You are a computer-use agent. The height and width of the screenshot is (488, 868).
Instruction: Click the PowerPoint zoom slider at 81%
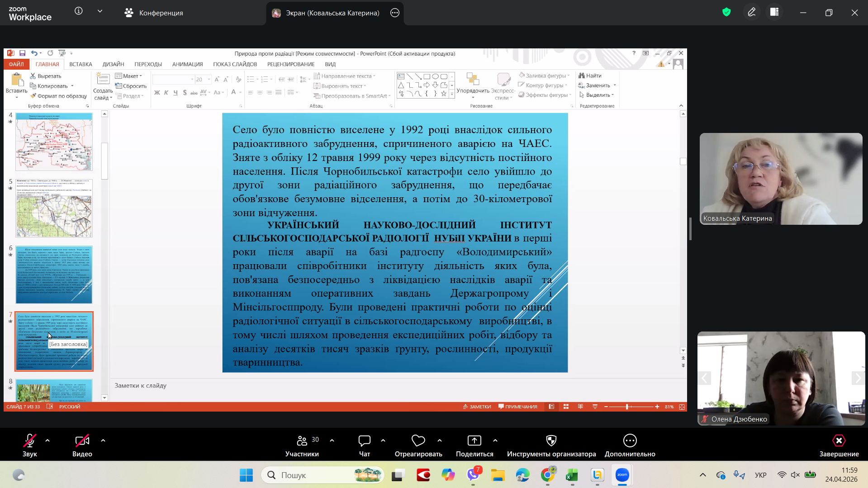(627, 407)
